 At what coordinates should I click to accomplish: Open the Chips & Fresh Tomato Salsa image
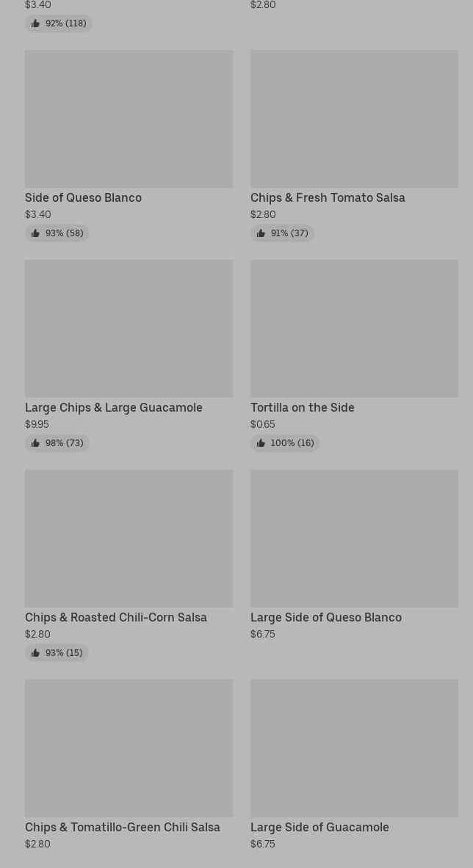(354, 119)
